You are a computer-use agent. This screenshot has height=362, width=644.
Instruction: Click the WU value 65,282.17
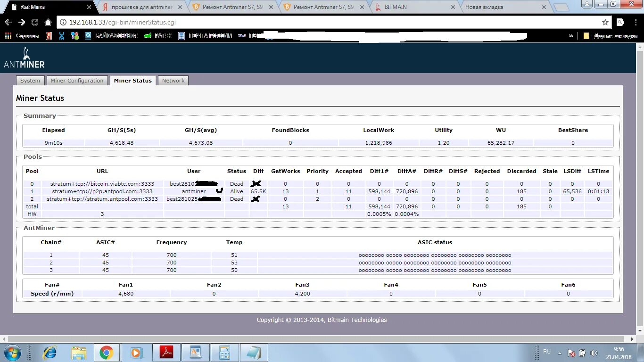[501, 143]
